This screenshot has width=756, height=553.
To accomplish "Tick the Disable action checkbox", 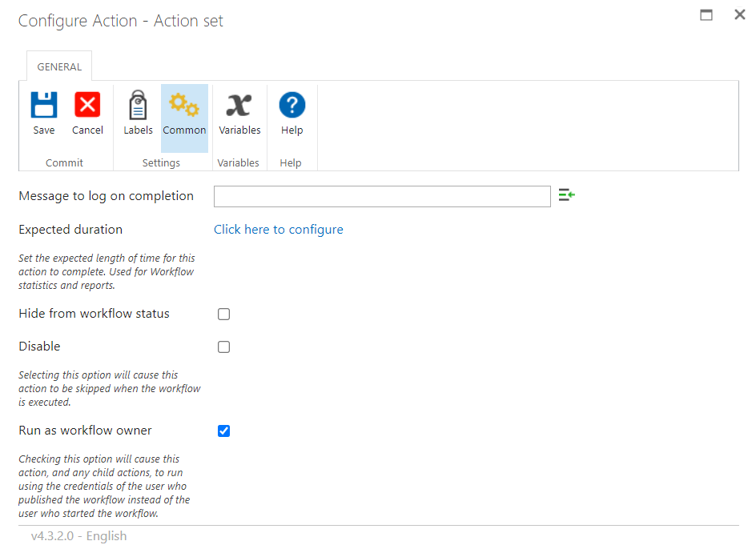I will pyautogui.click(x=223, y=347).
